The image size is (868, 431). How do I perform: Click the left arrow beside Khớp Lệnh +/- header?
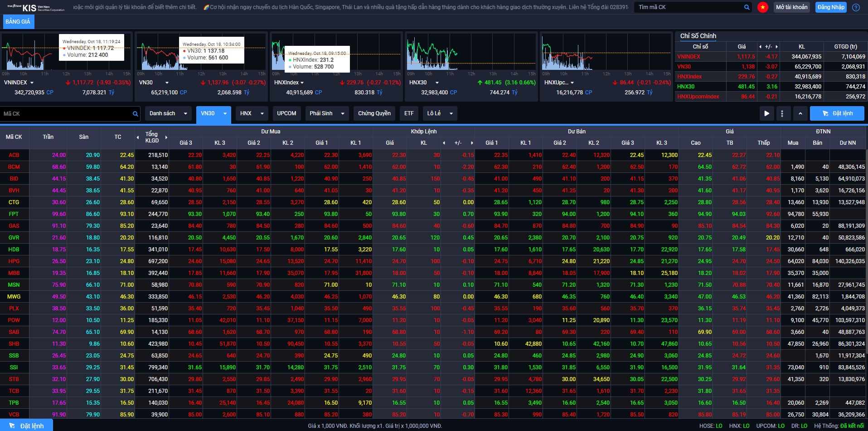(444, 143)
